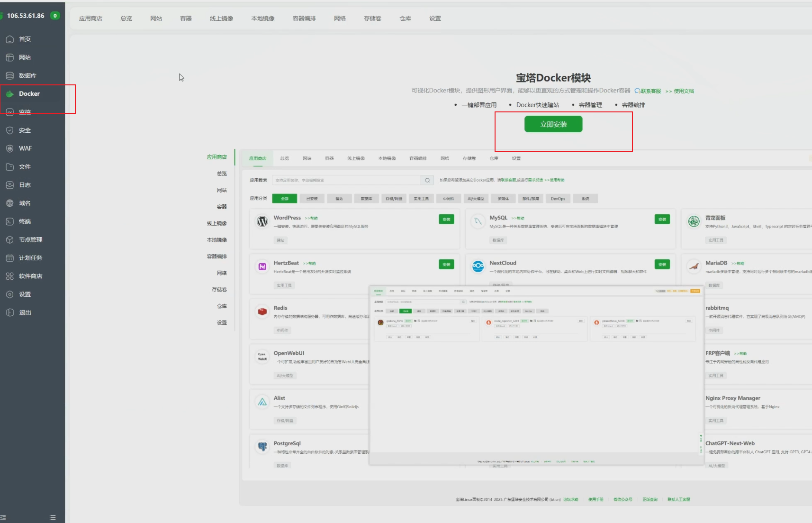Click the 联系客服 customer service link
812x523 pixels.
tap(650, 91)
